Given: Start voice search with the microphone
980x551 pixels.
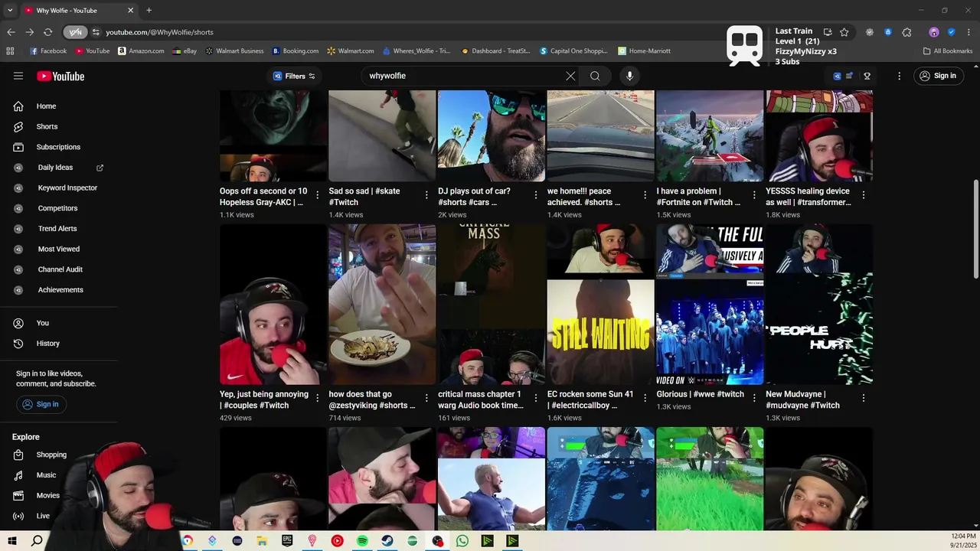Looking at the screenshot, I should pos(629,76).
